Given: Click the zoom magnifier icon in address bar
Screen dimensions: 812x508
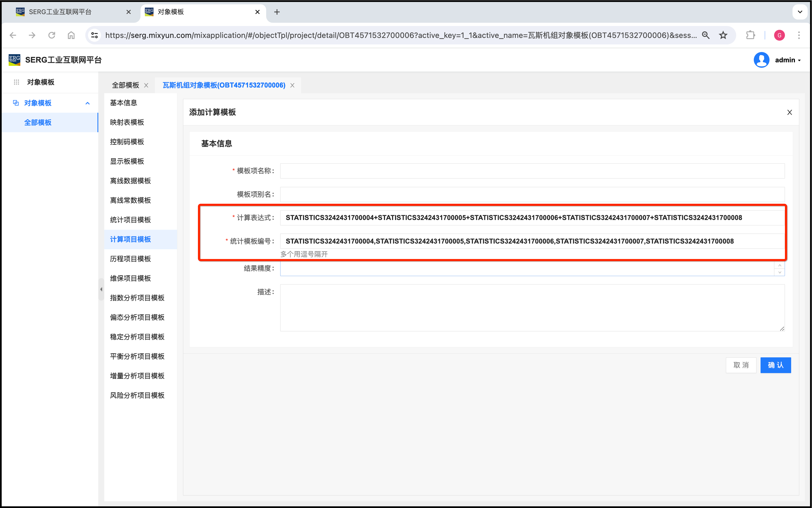Looking at the screenshot, I should click(706, 35).
